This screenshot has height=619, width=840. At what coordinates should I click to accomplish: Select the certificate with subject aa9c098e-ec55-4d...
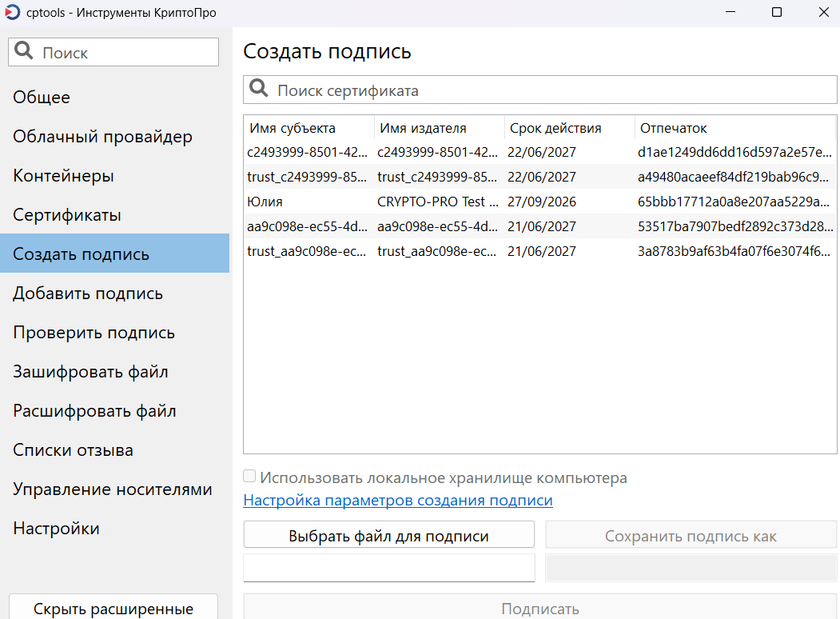coord(540,226)
